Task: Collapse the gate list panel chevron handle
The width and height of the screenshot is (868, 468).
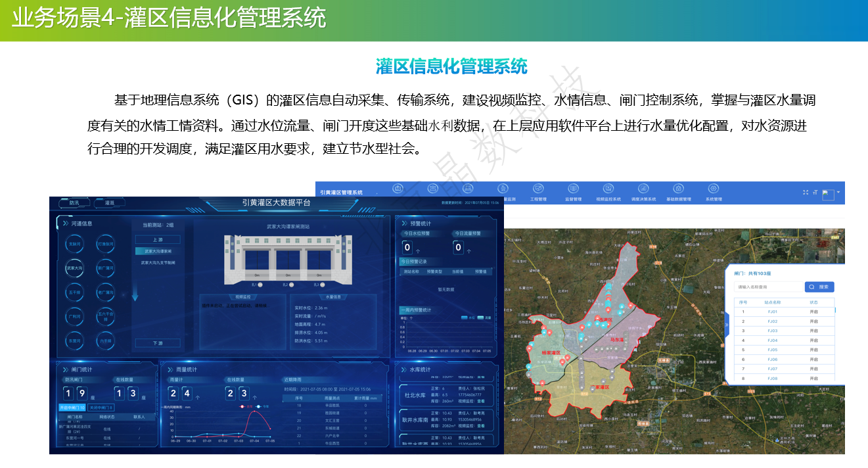Action: tap(727, 325)
